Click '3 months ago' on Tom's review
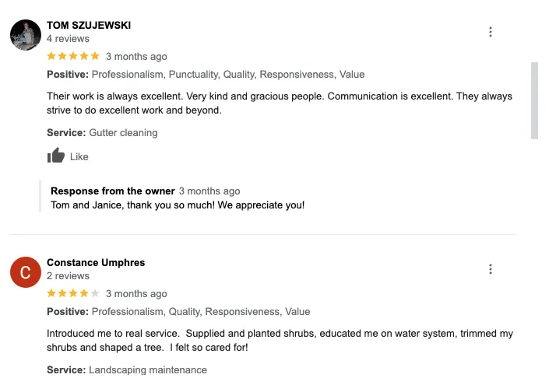The width and height of the screenshot is (549, 392). click(x=136, y=56)
